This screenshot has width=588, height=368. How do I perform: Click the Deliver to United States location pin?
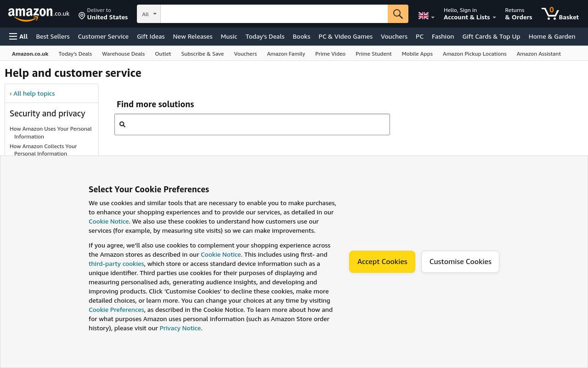[x=82, y=16]
